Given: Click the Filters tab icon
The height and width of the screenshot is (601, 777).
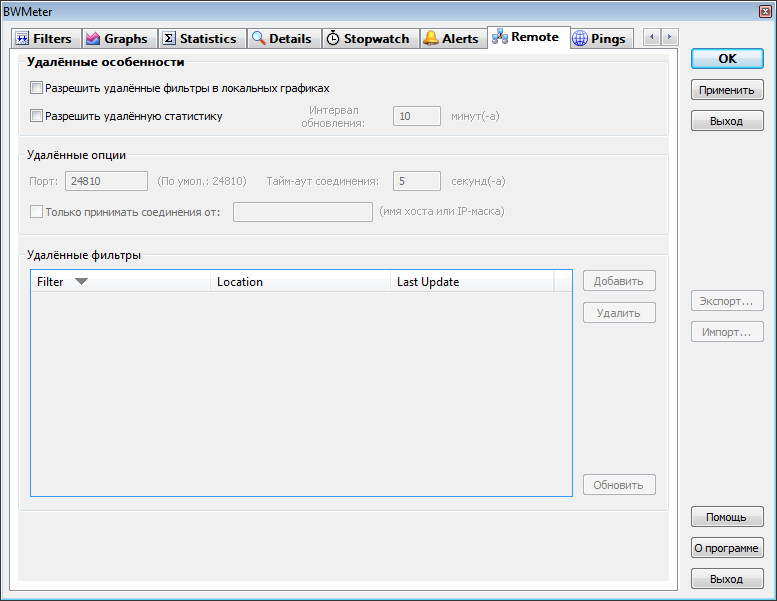Looking at the screenshot, I should point(22,39).
